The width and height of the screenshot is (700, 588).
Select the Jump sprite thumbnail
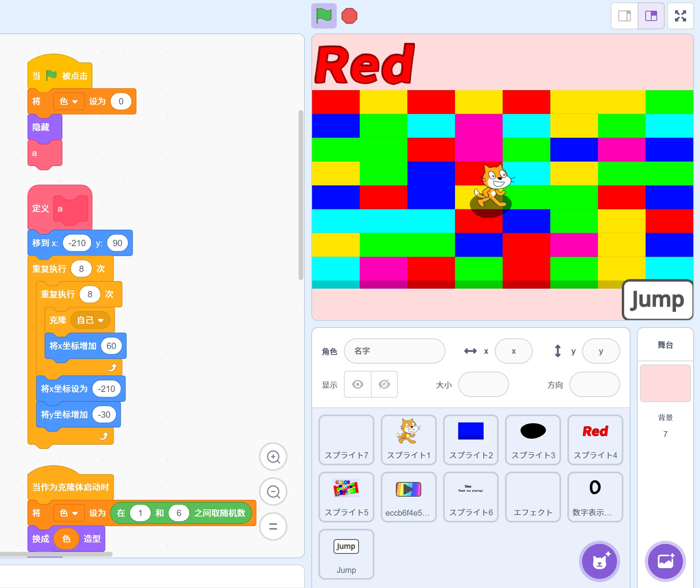tap(346, 554)
